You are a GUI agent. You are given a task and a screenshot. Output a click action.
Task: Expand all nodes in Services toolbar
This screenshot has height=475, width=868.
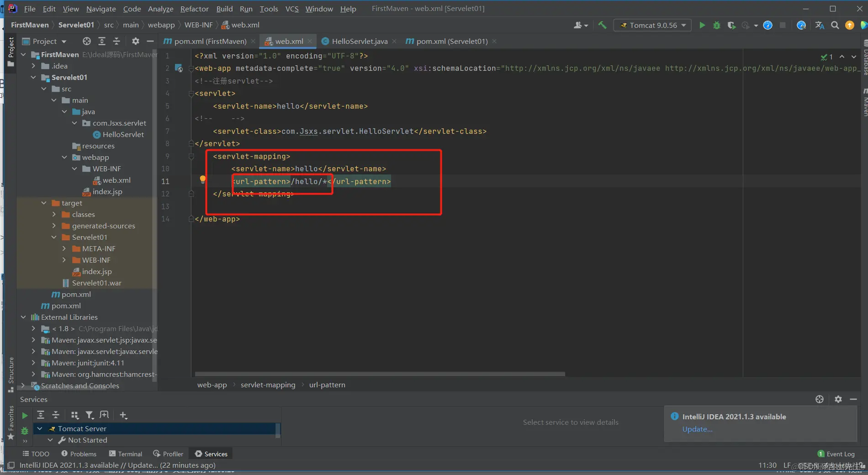click(41, 415)
